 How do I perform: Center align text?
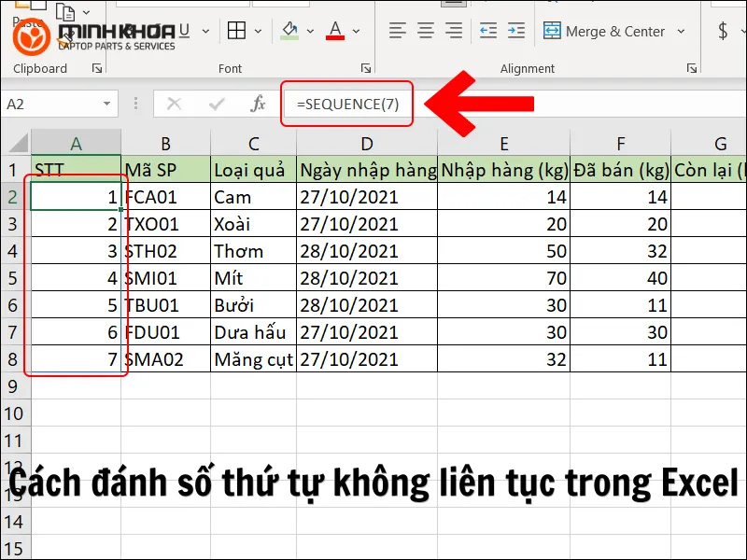tap(426, 31)
